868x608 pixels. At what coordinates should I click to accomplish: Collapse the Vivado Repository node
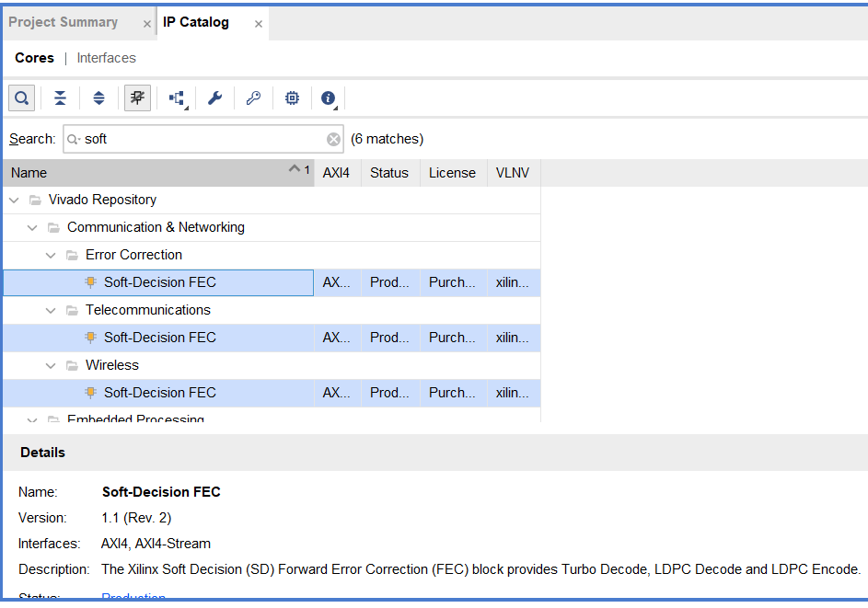click(15, 201)
